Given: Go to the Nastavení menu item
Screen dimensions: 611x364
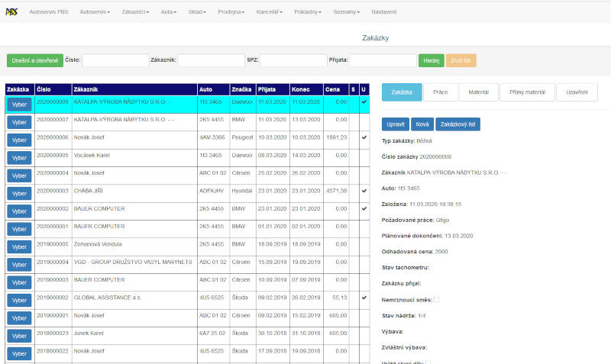Looking at the screenshot, I should pos(384,12).
